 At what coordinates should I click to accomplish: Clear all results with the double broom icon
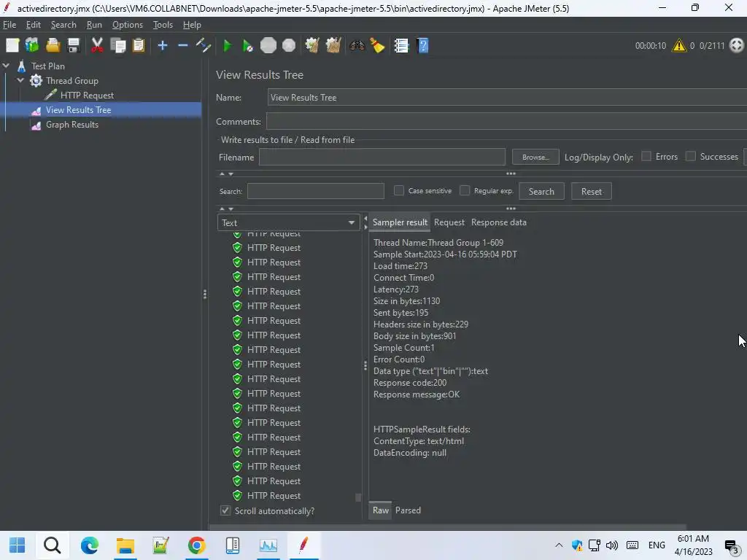333,46
